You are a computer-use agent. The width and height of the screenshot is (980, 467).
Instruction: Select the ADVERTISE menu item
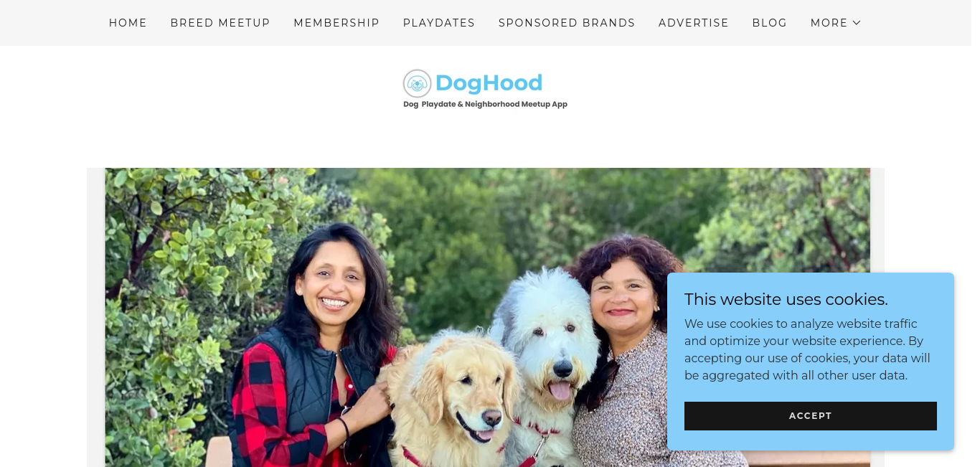click(x=694, y=23)
